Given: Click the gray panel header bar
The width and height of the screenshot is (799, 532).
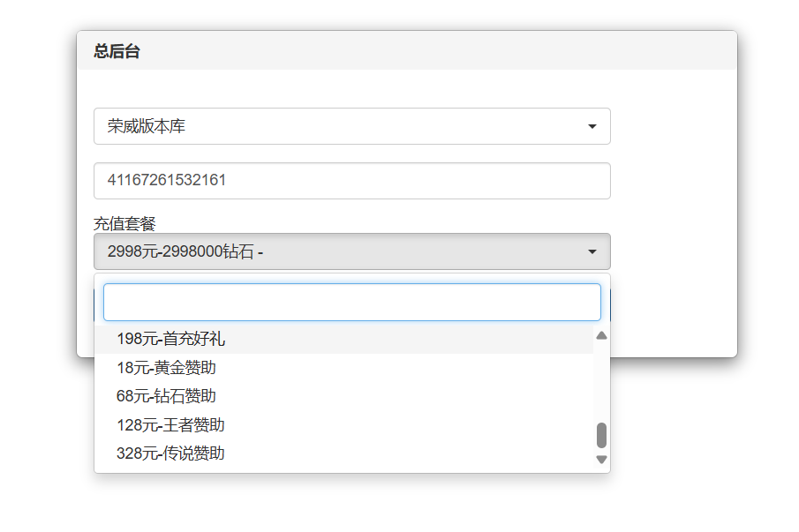Looking at the screenshot, I should click(x=441, y=51).
